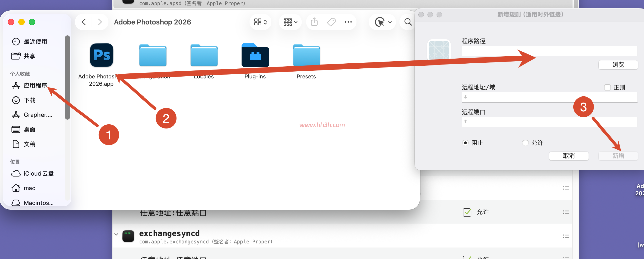Open the 共享 sidebar item
The height and width of the screenshot is (259, 644).
[x=23, y=56]
